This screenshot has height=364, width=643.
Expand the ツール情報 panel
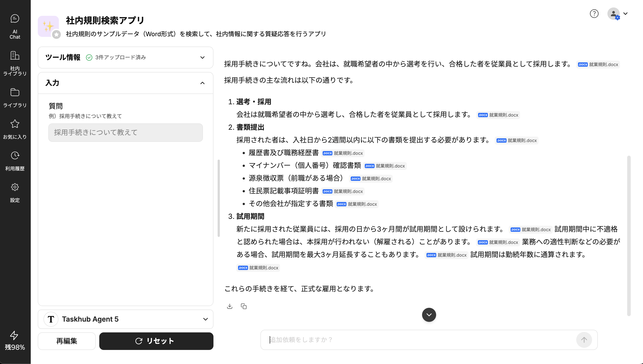(202, 58)
